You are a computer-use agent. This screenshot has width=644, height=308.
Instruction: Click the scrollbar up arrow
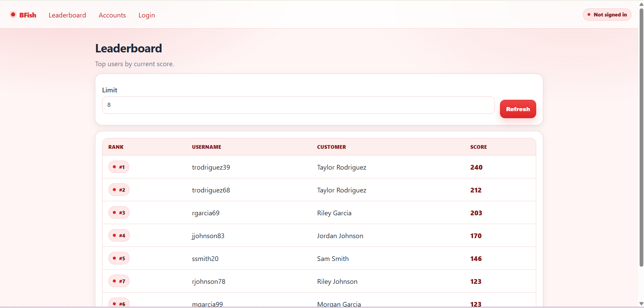coord(641,4)
